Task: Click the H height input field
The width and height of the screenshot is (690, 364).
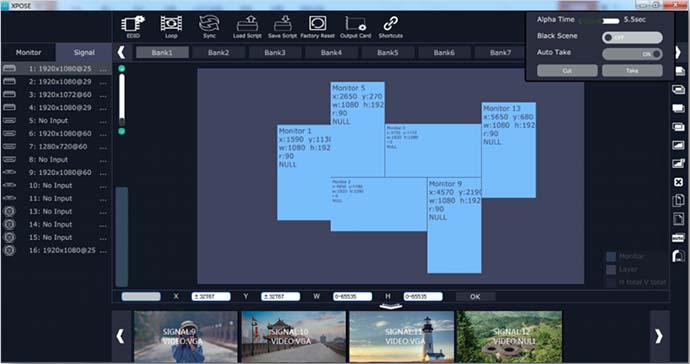Action: click(423, 297)
